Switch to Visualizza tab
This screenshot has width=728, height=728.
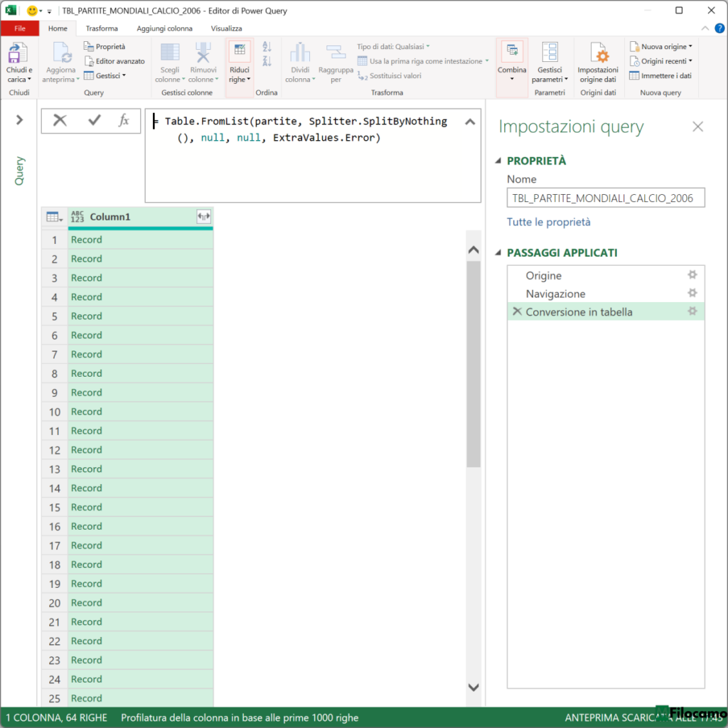[x=226, y=28]
